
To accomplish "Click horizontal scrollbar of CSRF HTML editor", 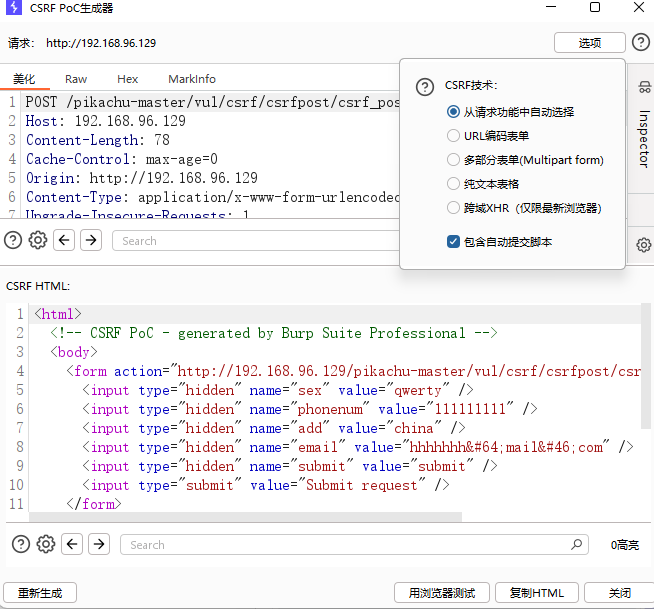I will click(246, 517).
